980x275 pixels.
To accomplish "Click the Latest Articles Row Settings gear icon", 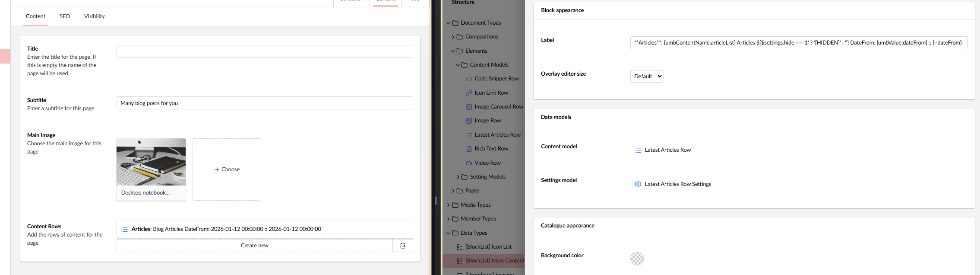I will pyautogui.click(x=638, y=184).
